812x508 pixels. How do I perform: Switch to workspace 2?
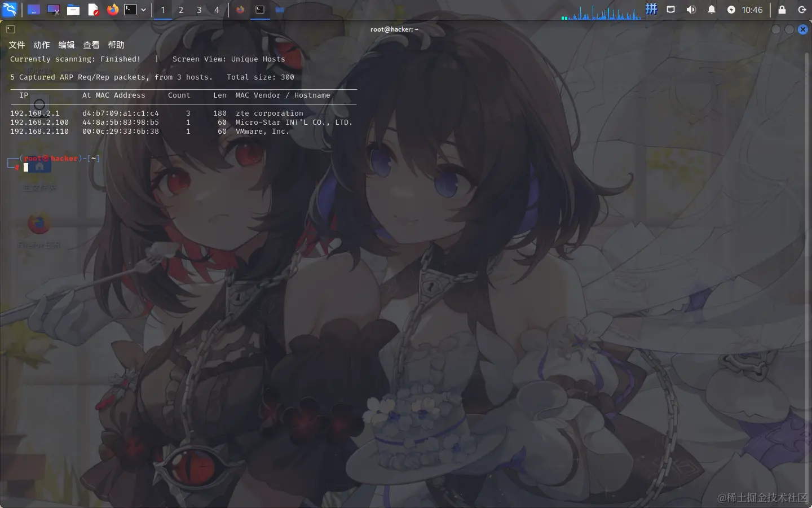(181, 10)
